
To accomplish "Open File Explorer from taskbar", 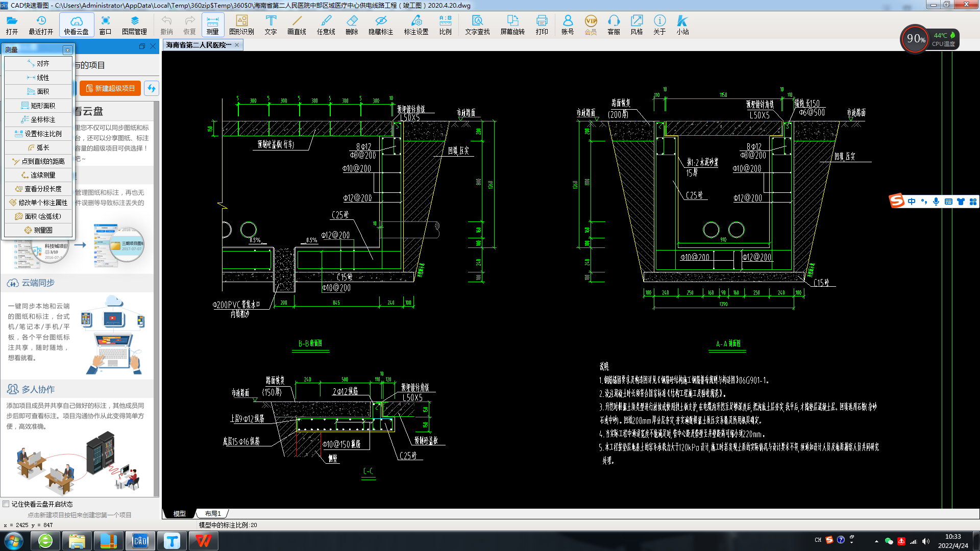I will [x=77, y=541].
